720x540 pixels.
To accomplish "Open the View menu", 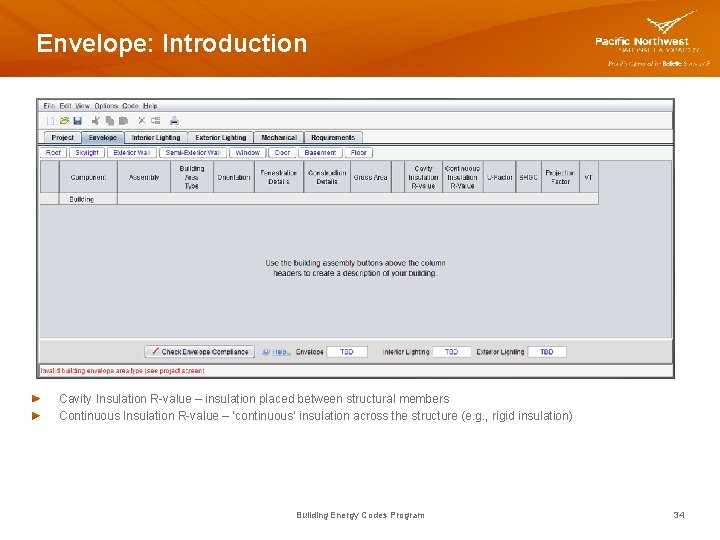I will [83, 106].
